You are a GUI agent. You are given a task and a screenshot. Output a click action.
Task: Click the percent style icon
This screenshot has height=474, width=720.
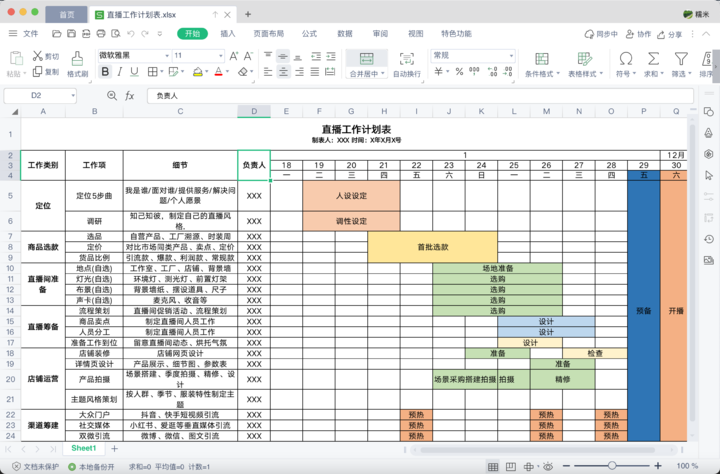pos(459,72)
